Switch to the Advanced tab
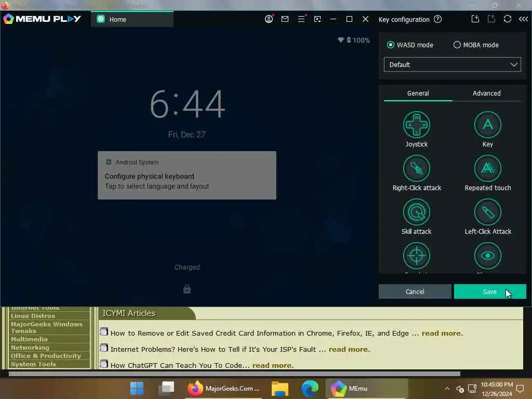Viewport: 532px width, 399px height. click(x=486, y=94)
